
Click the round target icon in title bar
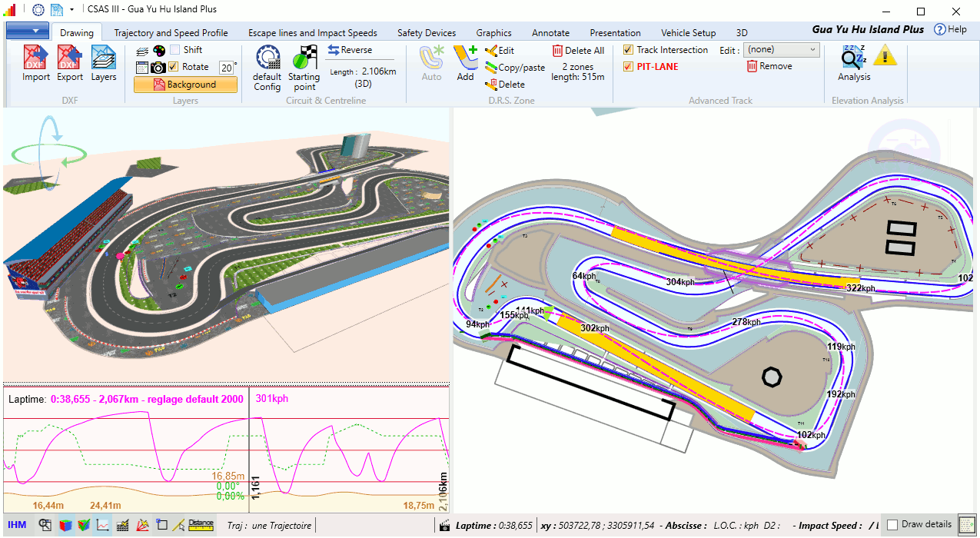click(x=38, y=10)
